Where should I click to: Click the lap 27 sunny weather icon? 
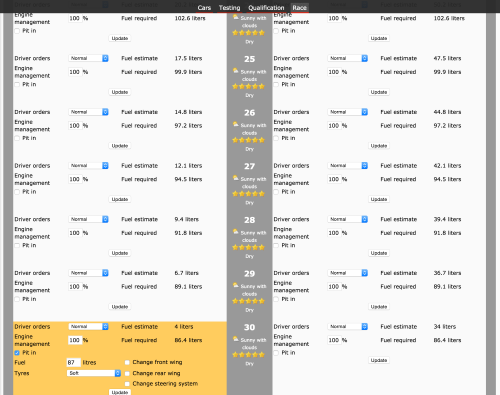(x=236, y=178)
